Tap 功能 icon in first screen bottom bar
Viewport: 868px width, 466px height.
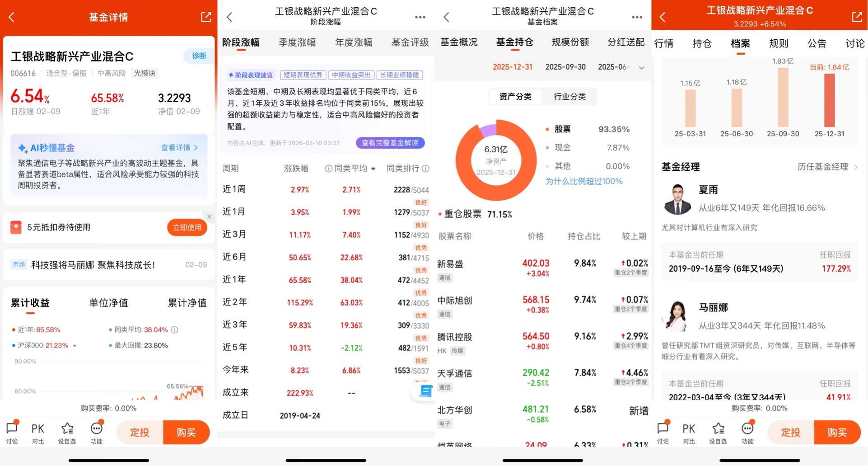97,433
